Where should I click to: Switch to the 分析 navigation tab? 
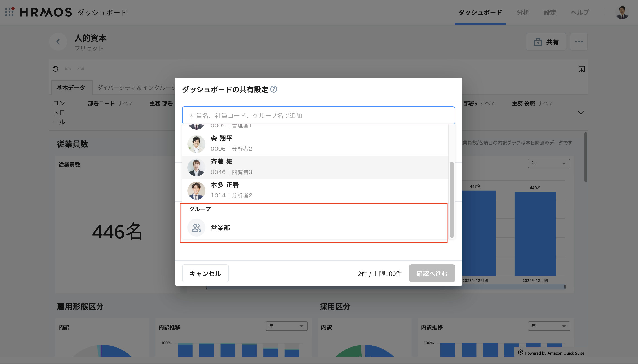pyautogui.click(x=523, y=12)
